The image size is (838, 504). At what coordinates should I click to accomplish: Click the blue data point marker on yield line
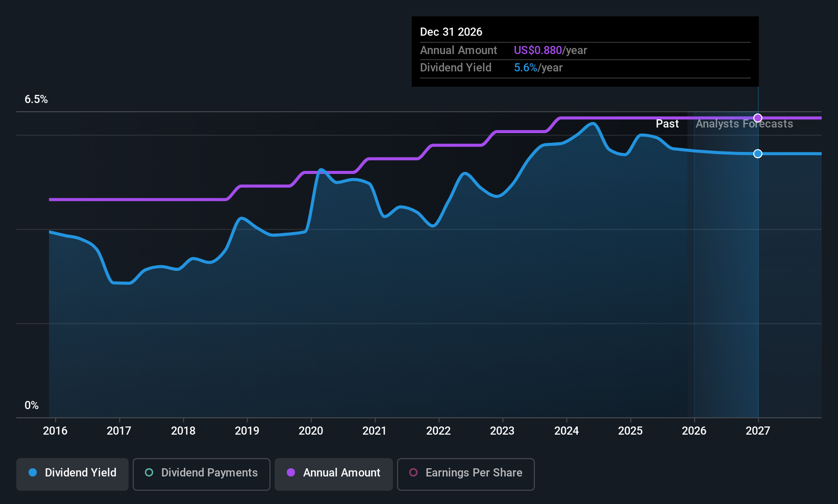(757, 154)
